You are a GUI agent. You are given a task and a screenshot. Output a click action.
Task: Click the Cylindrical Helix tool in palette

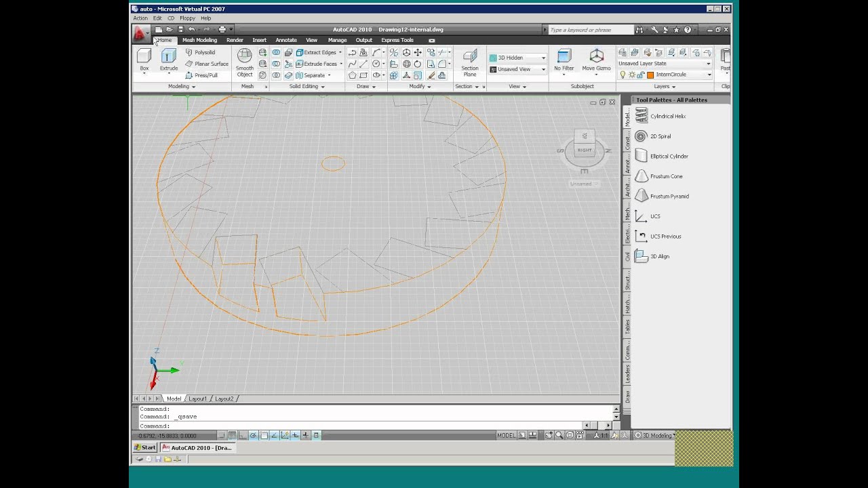pos(661,116)
